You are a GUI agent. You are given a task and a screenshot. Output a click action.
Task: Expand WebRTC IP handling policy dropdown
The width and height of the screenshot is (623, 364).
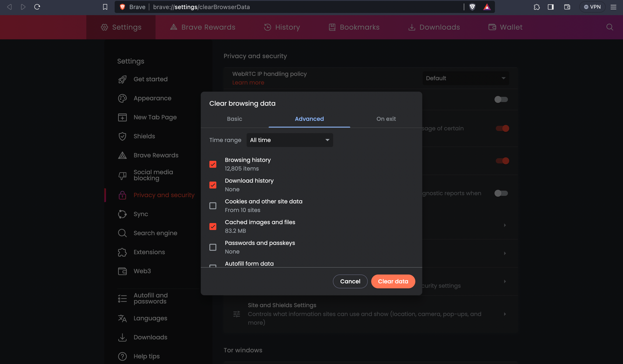(466, 78)
